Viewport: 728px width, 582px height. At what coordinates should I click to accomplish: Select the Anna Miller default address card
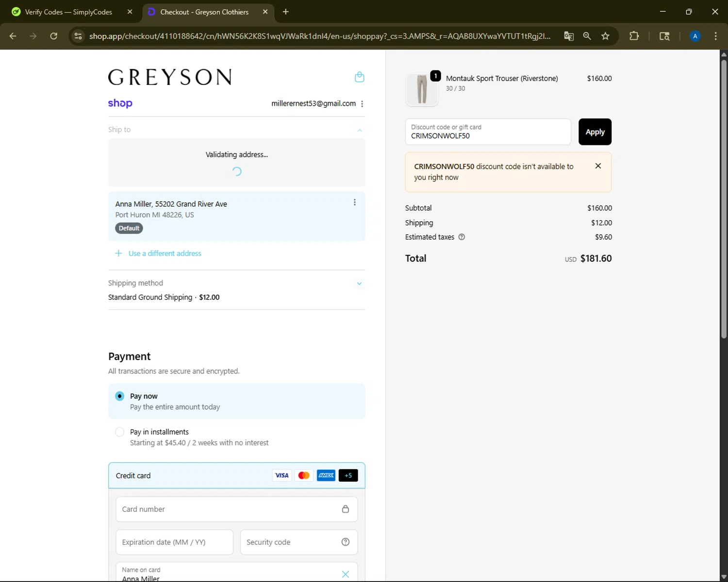click(237, 216)
